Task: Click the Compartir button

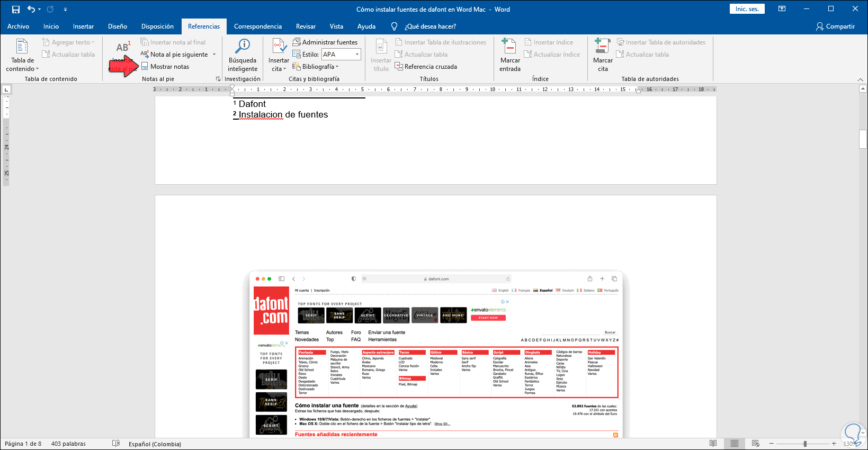Action: 835,26
